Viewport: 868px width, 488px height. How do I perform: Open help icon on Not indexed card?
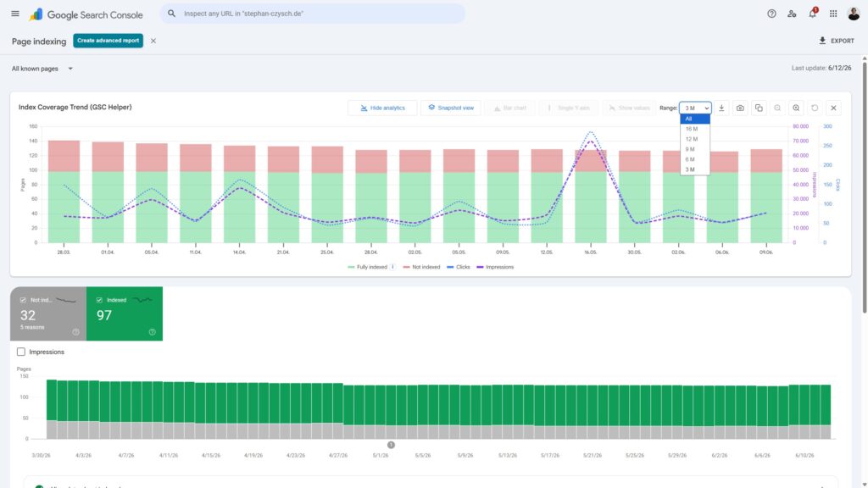pos(75,332)
